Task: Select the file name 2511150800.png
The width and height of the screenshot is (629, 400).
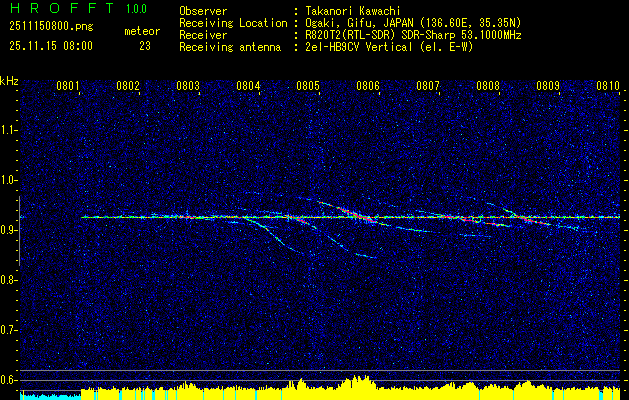Action: coord(51,26)
